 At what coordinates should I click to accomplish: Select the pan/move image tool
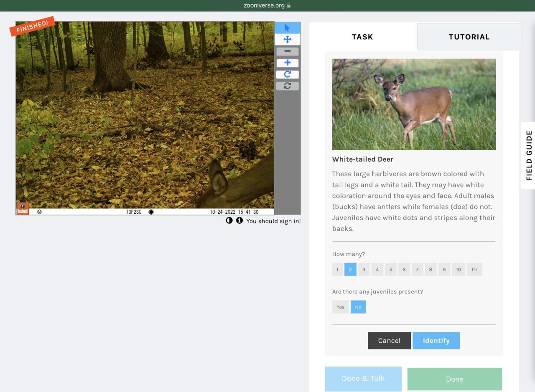point(287,39)
